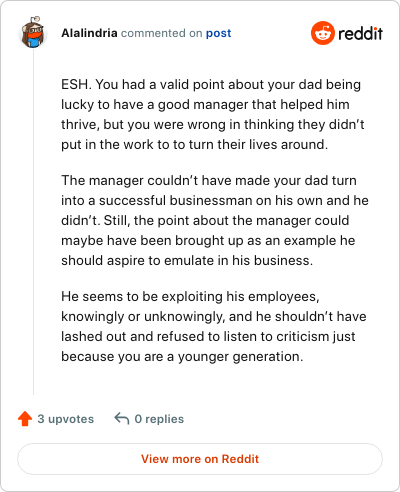Click the line "because you are a younger generation"

[x=182, y=356]
